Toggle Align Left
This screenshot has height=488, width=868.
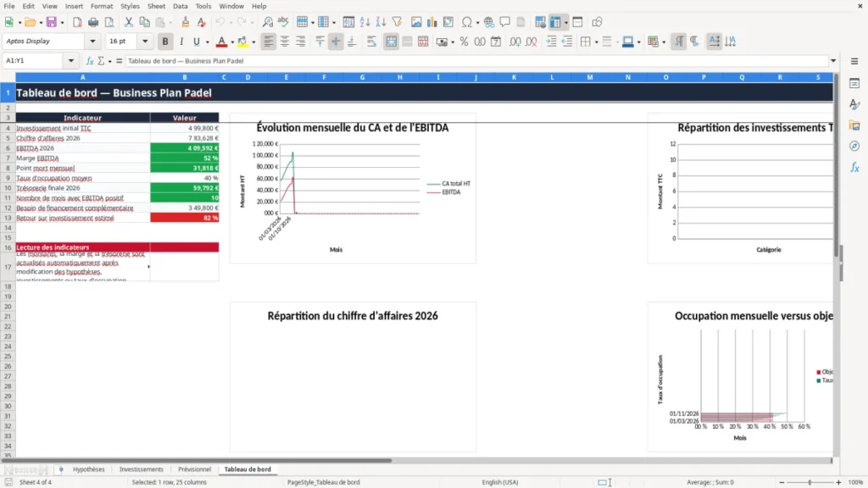(x=269, y=42)
